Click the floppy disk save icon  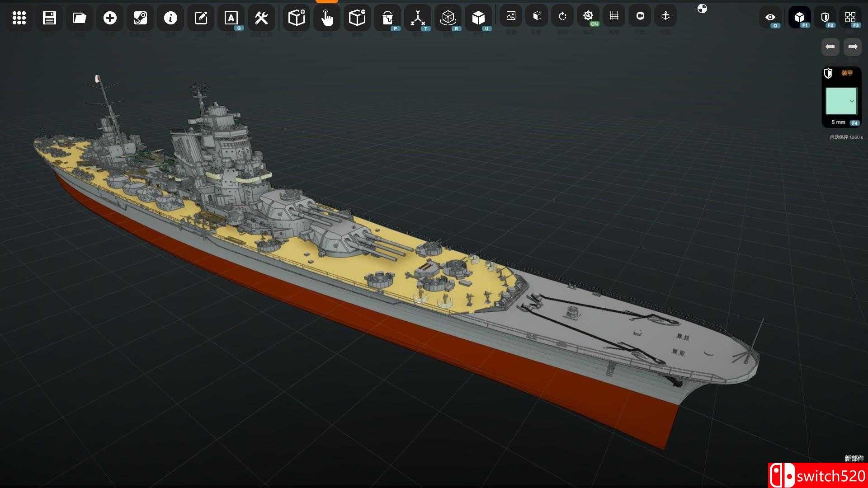(x=49, y=18)
